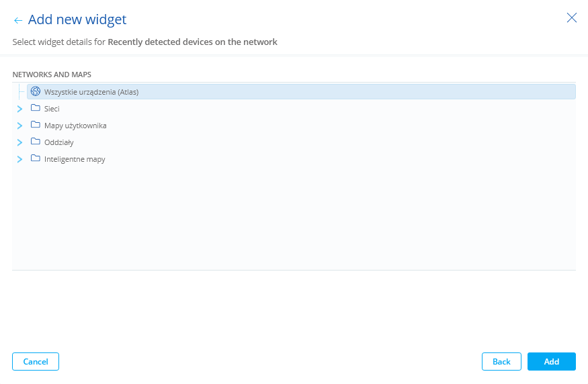Expand Inteligentne mapy with its chevron
The height and width of the screenshot is (384, 588).
[x=19, y=160]
